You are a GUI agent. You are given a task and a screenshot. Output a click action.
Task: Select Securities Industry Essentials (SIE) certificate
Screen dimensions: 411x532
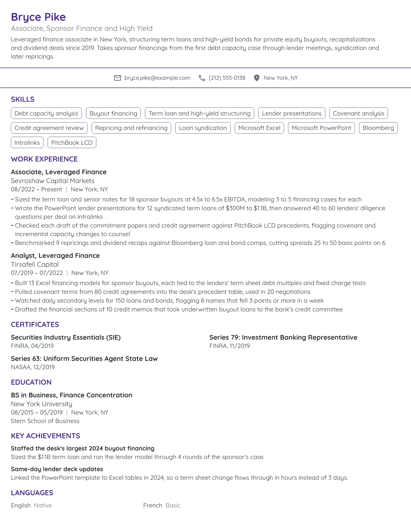coord(66,337)
